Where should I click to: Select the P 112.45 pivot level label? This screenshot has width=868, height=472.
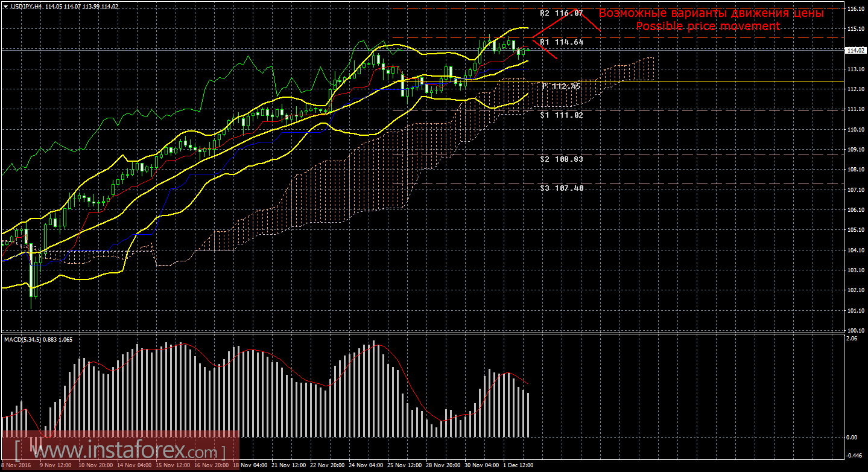pos(561,86)
